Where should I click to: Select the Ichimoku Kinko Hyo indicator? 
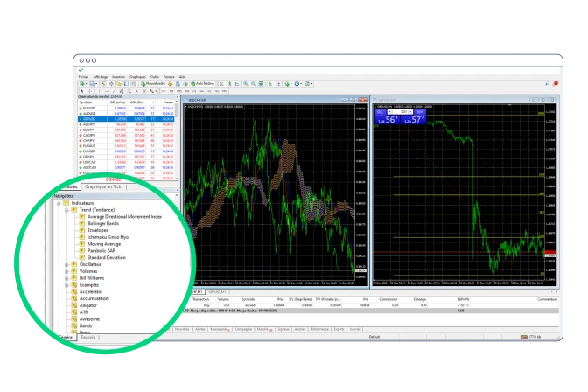108,237
